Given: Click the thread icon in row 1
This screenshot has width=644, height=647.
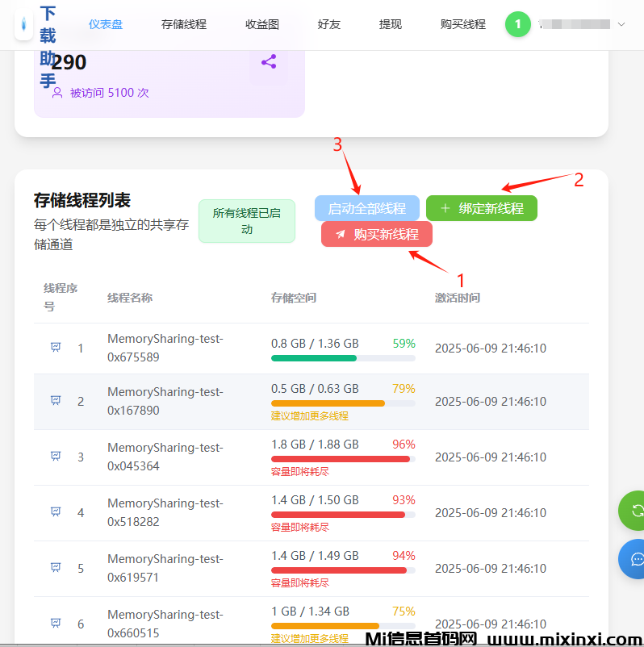Looking at the screenshot, I should [56, 348].
